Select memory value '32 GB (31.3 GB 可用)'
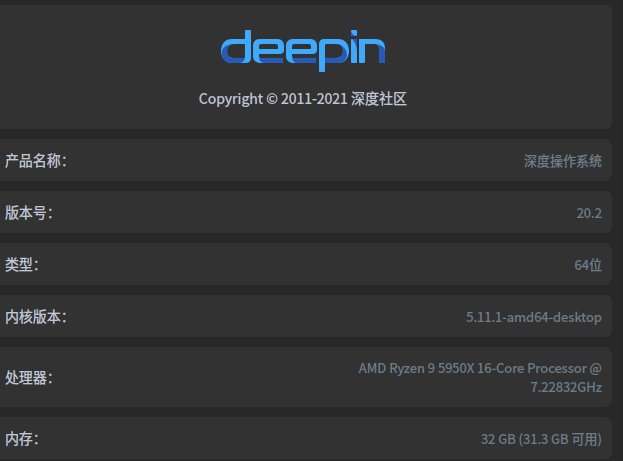This screenshot has height=461, width=623. tap(541, 439)
